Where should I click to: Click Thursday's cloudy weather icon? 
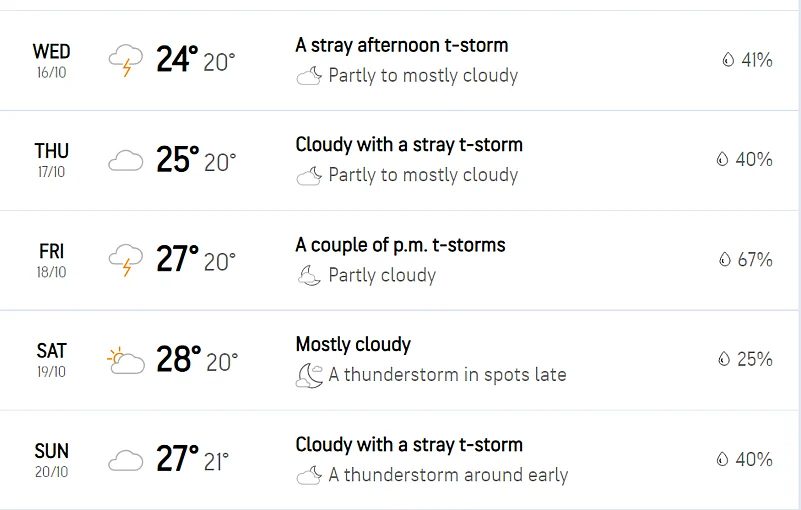[x=125, y=160]
